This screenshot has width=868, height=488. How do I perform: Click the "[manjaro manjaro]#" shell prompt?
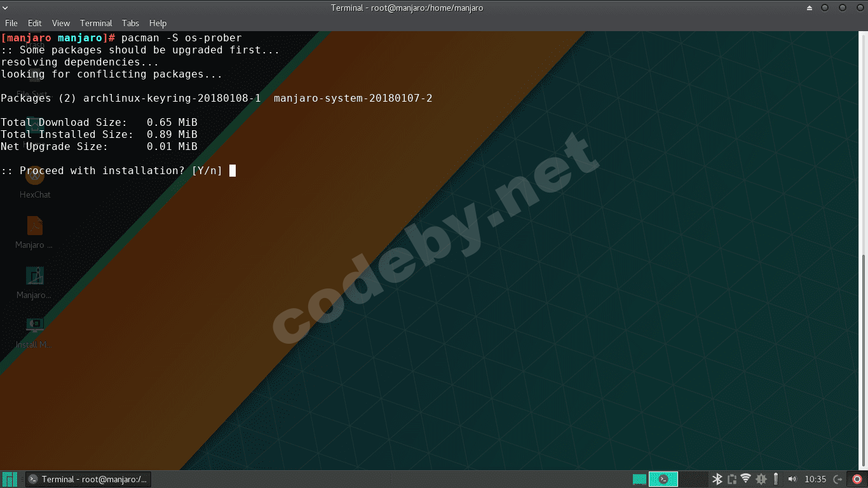coord(58,38)
